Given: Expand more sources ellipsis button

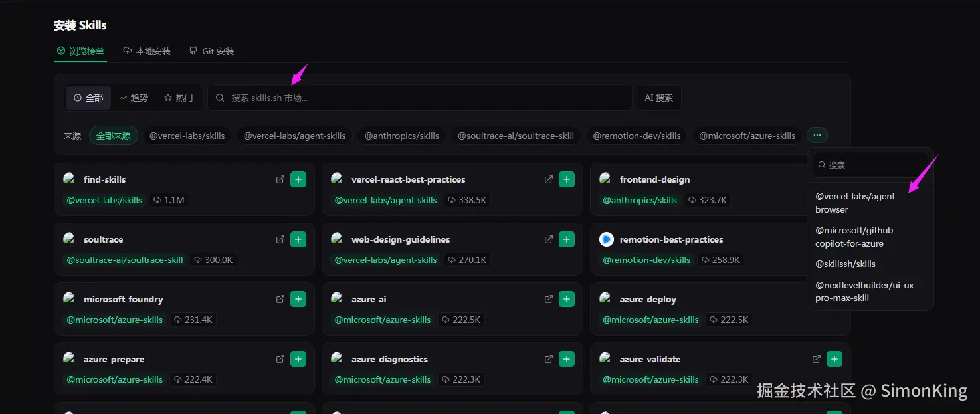Looking at the screenshot, I should 817,136.
